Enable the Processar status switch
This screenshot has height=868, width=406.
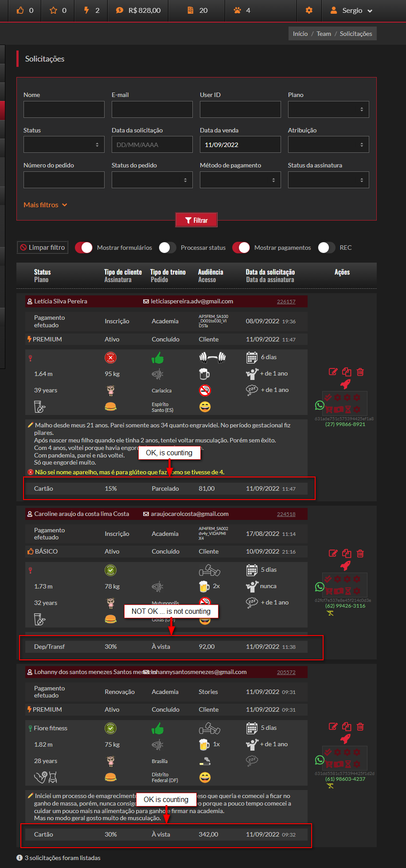[x=168, y=248]
